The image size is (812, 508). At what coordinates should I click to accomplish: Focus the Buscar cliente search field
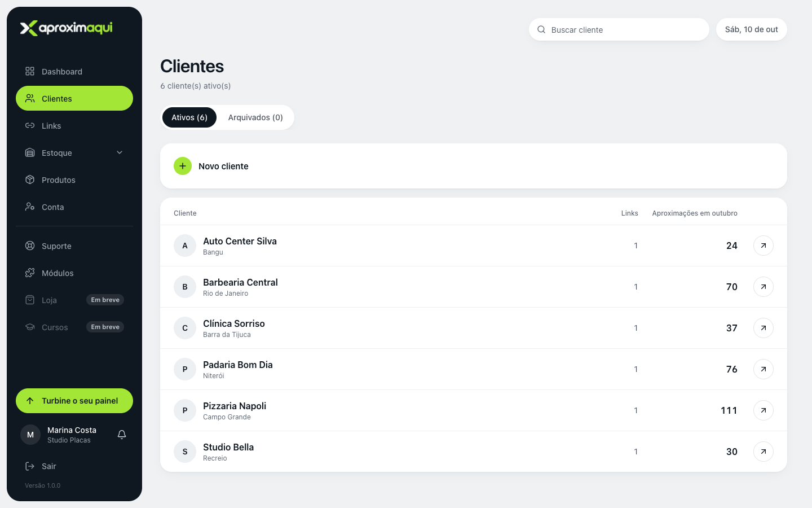point(619,29)
